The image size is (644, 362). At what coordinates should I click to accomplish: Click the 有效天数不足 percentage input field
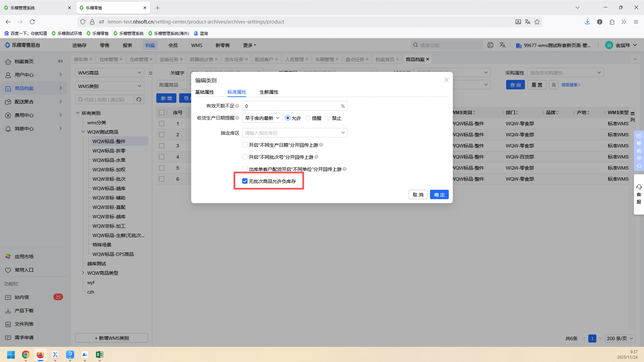pyautogui.click(x=295, y=106)
